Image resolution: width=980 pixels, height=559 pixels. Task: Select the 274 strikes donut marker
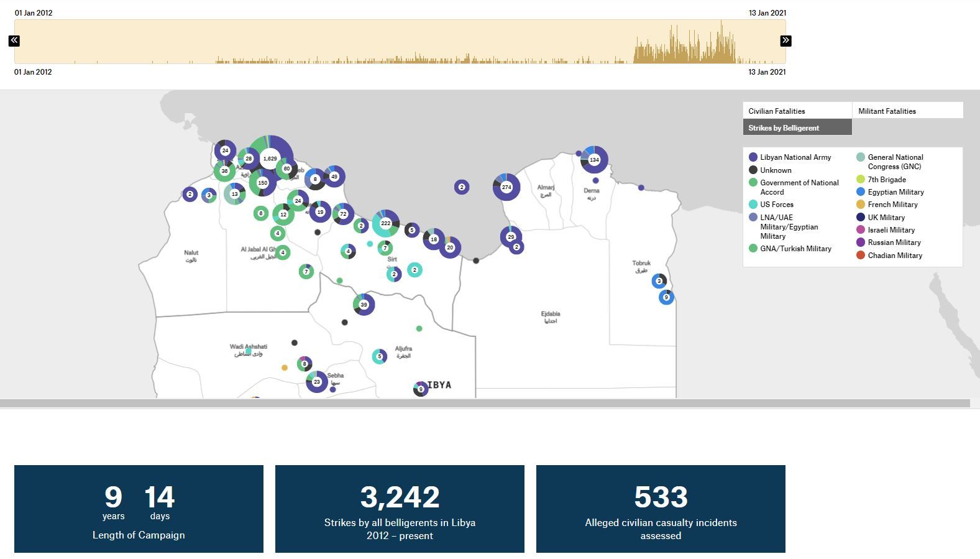506,187
